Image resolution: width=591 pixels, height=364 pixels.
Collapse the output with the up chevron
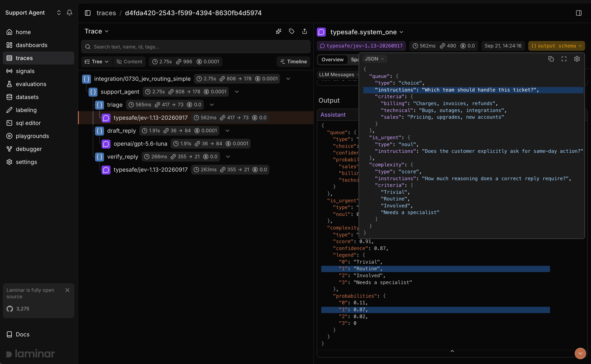[452, 351]
